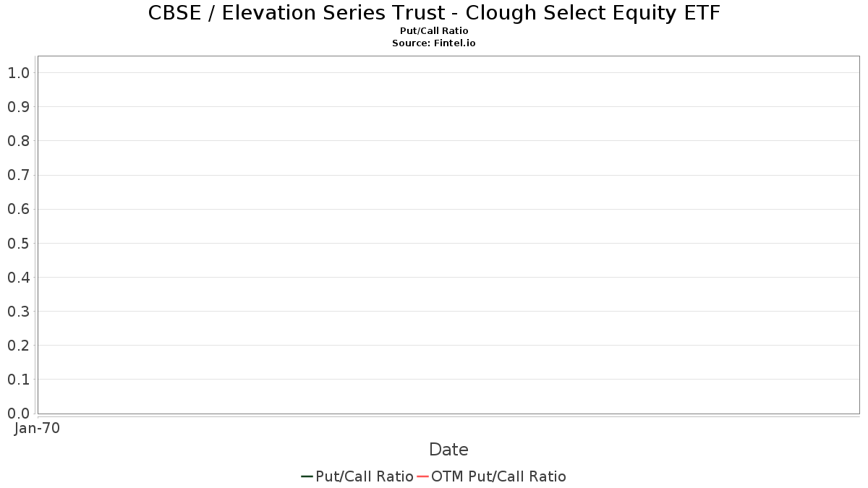Click the 0.7 y-axis label
868x488 pixels.
click(x=18, y=175)
